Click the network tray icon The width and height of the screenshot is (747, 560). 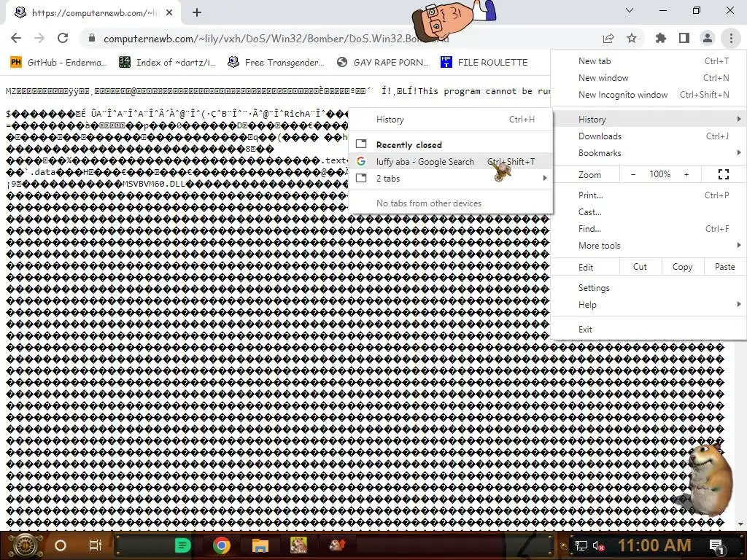coord(581,545)
